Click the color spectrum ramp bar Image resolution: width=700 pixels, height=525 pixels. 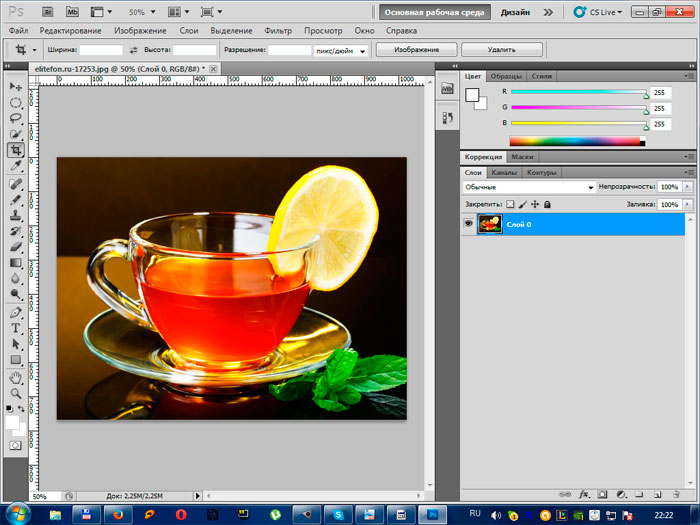click(575, 142)
